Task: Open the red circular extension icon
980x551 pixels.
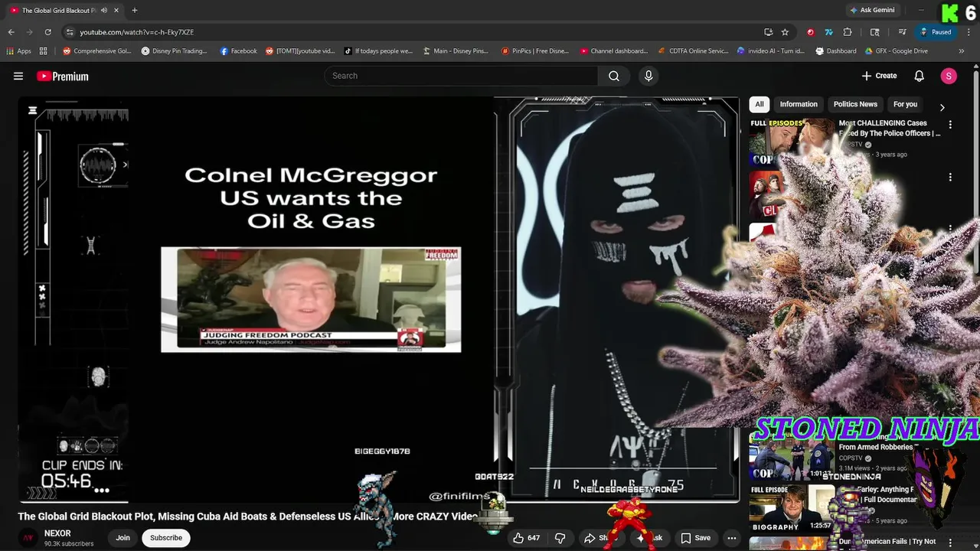Action: click(811, 32)
